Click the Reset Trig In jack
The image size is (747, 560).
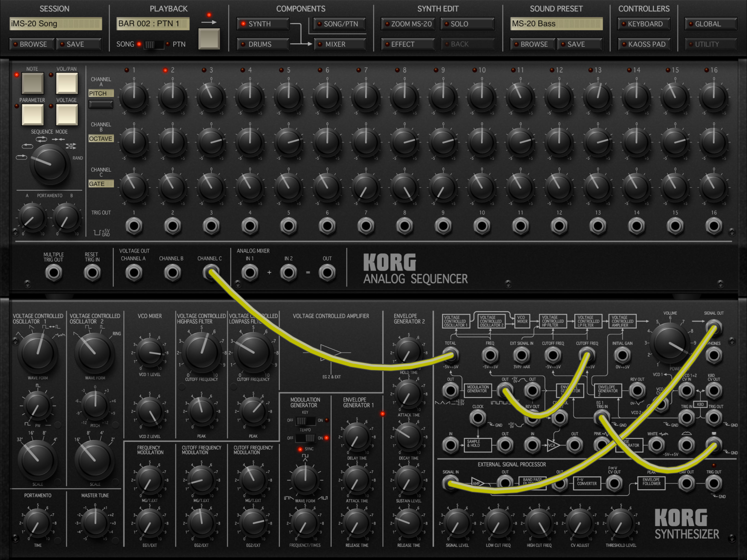[x=92, y=273]
